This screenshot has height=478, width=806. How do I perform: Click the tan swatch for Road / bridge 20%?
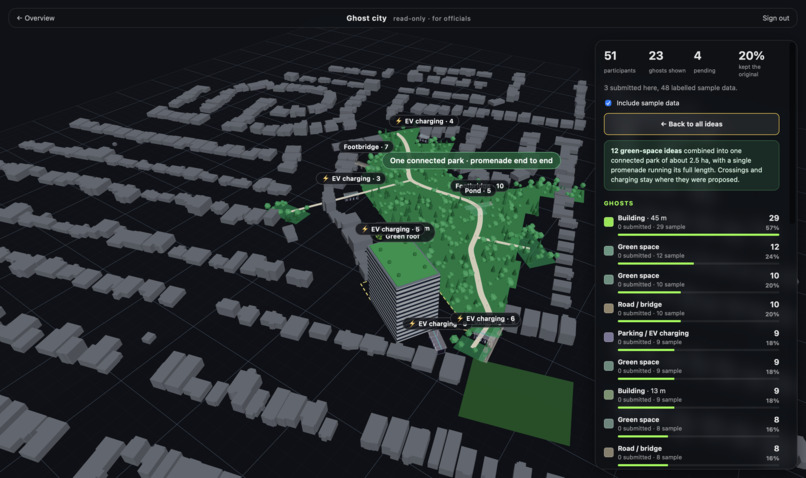[x=609, y=308]
